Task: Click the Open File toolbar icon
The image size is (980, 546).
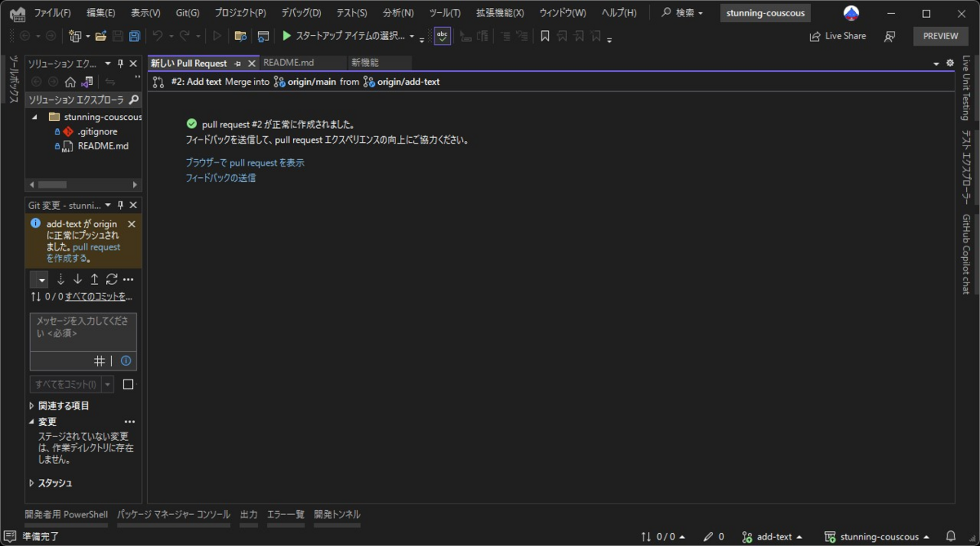Action: pos(100,36)
